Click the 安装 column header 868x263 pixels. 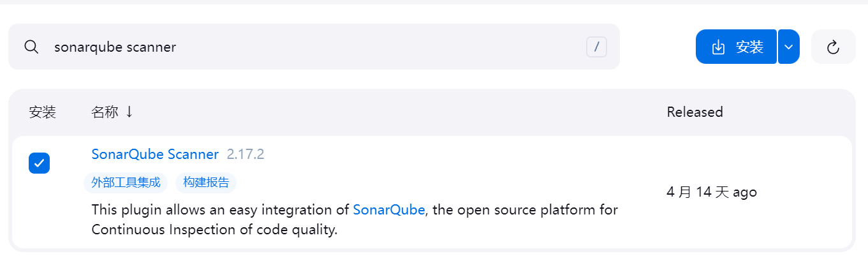click(43, 112)
